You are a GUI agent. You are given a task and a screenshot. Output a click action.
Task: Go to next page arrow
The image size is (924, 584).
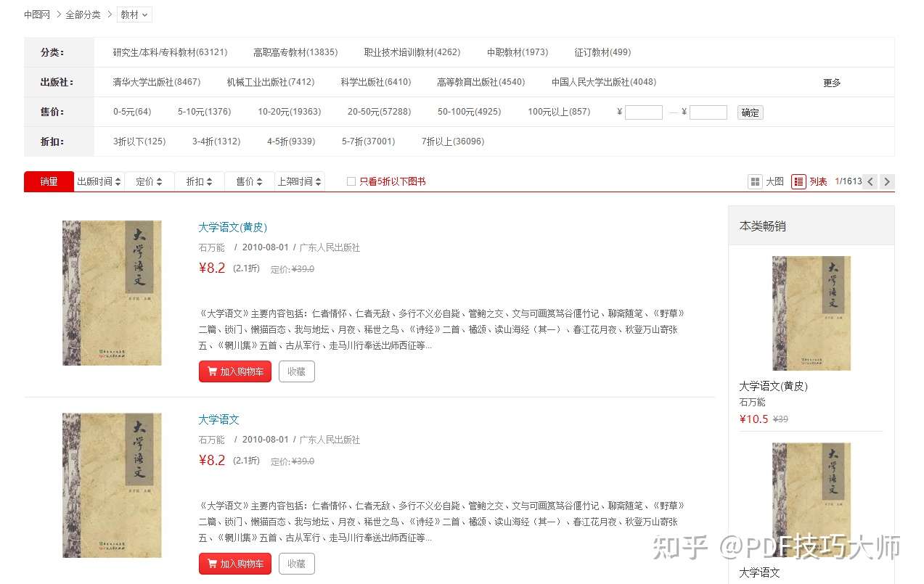pyautogui.click(x=886, y=181)
